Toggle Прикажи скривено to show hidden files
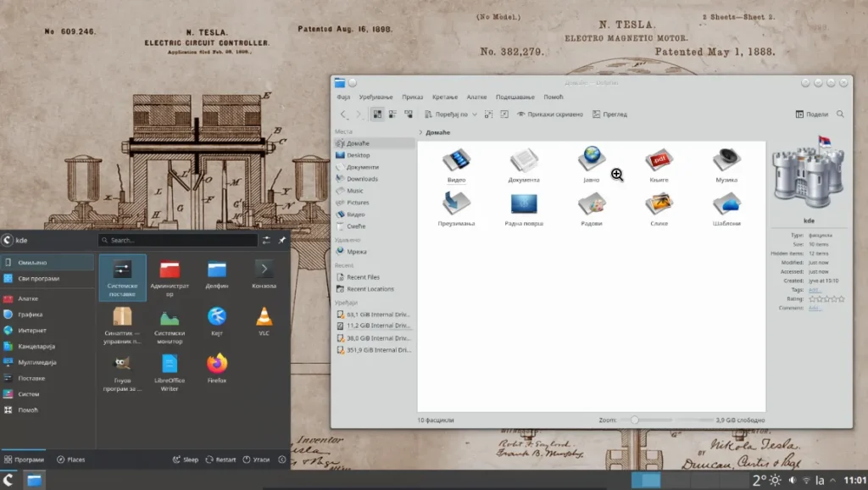Screen dimensions: 868x490 [x=551, y=114]
